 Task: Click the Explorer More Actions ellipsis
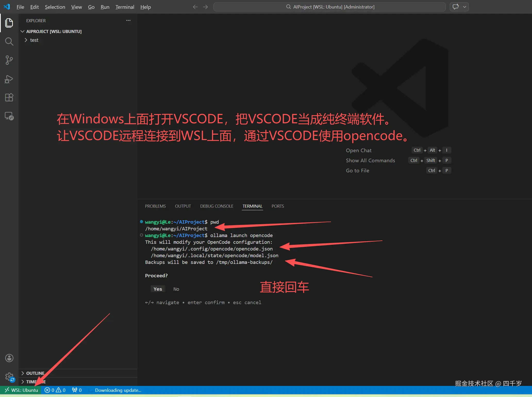pos(128,20)
